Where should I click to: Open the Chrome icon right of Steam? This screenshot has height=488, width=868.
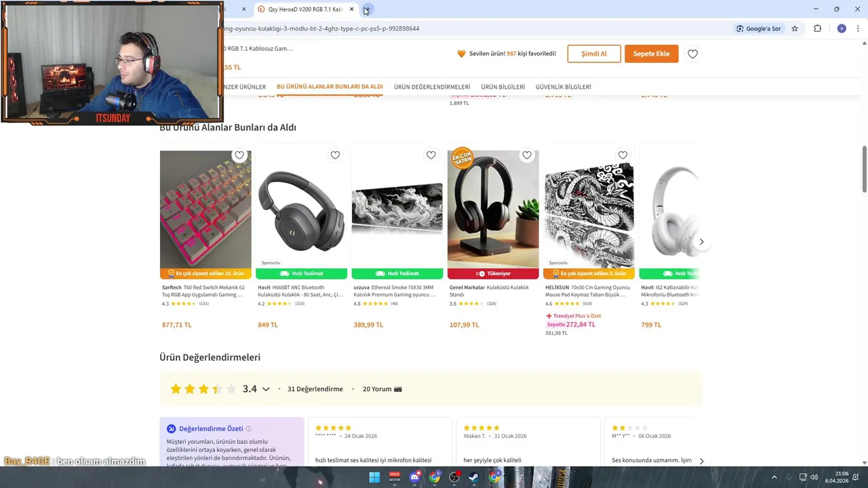[x=494, y=477]
